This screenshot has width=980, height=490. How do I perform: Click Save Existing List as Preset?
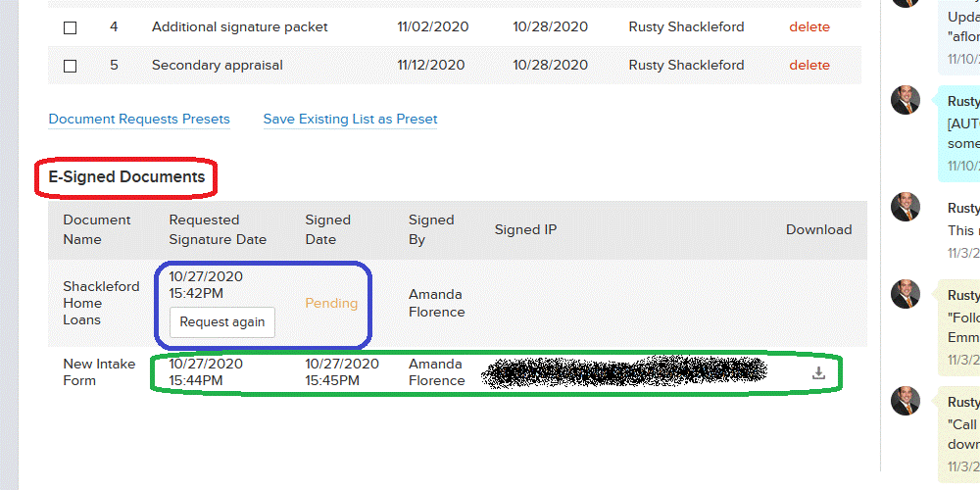point(350,119)
